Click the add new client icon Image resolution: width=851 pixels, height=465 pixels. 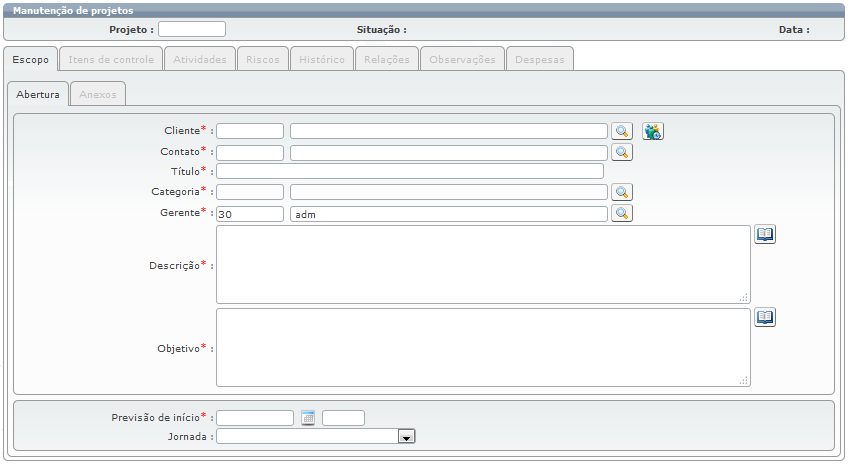[653, 131]
